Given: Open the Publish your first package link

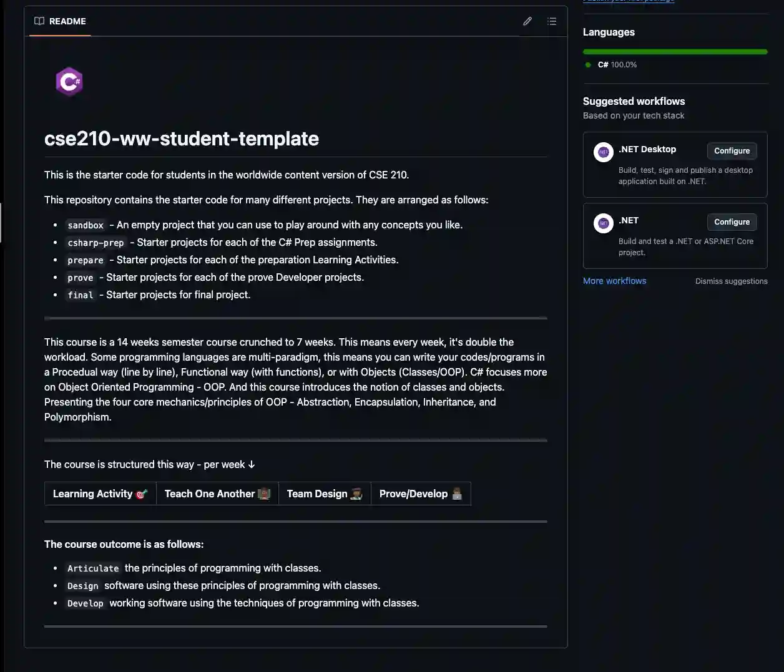Looking at the screenshot, I should click(628, 1).
